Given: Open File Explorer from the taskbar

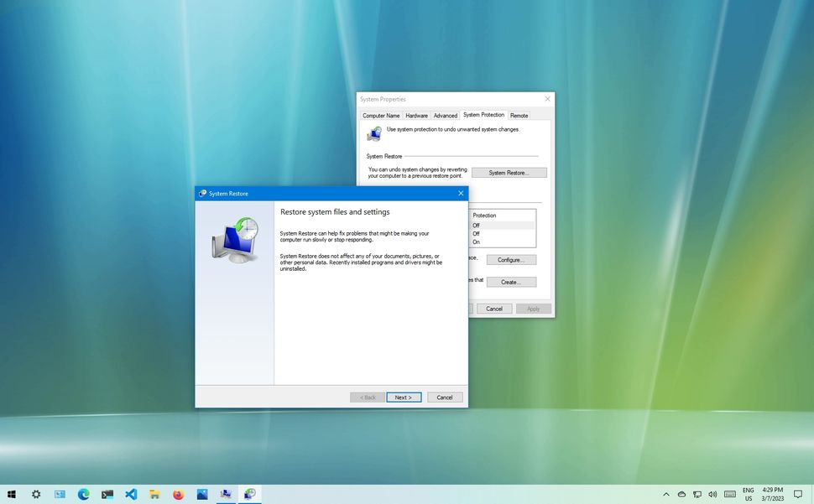Looking at the screenshot, I should [154, 494].
